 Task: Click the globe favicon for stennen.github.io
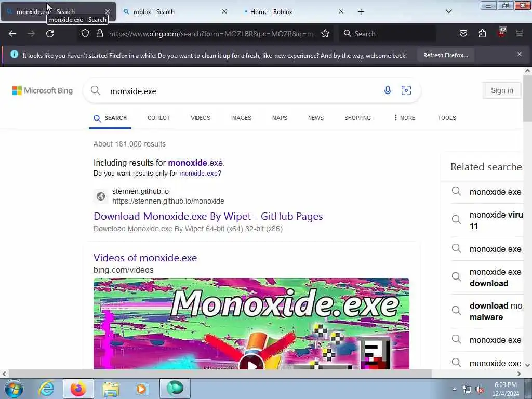(101, 196)
